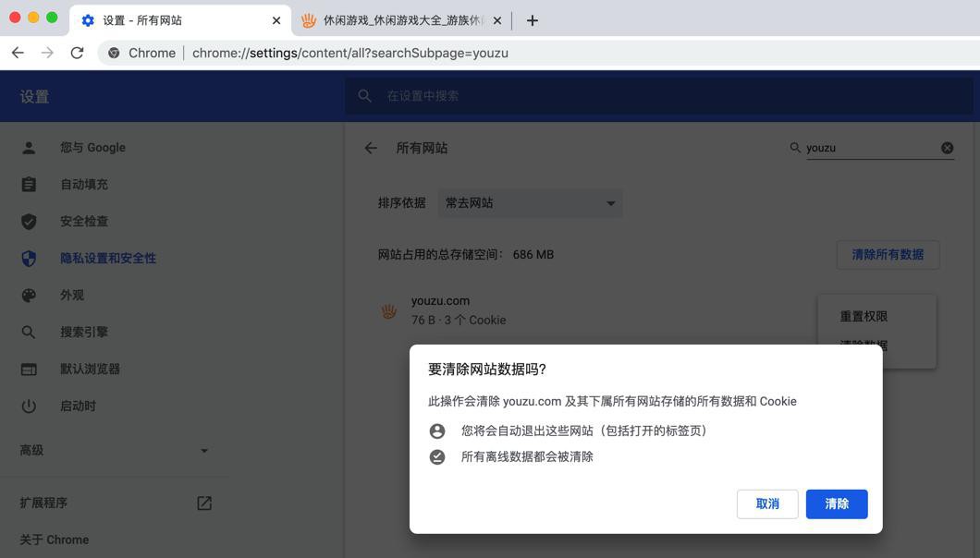Click the address bar URL
980x558 pixels.
pyautogui.click(x=350, y=53)
